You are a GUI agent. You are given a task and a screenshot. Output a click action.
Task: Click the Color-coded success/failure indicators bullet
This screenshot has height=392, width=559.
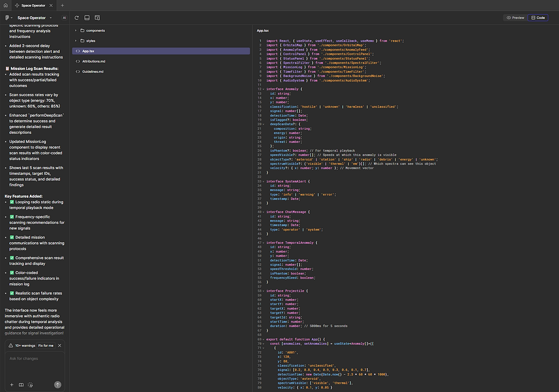click(x=34, y=279)
